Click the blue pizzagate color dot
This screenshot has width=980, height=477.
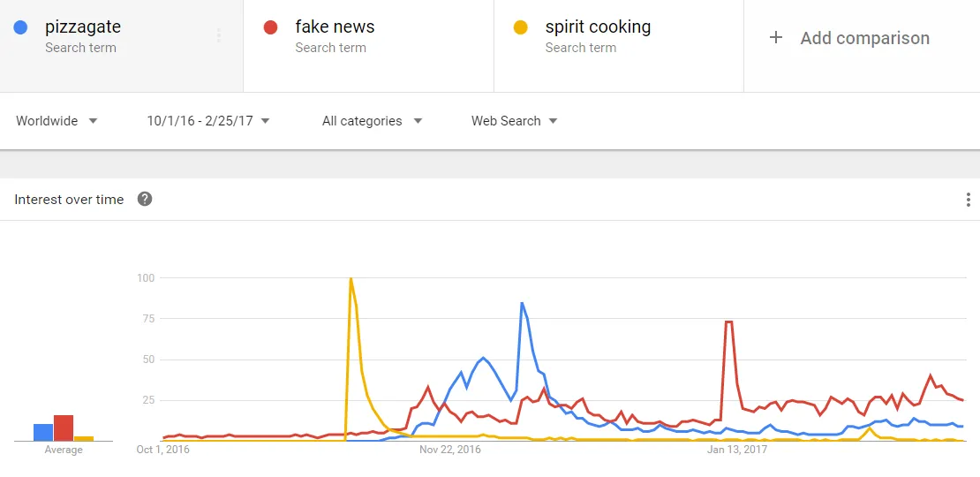click(x=20, y=27)
